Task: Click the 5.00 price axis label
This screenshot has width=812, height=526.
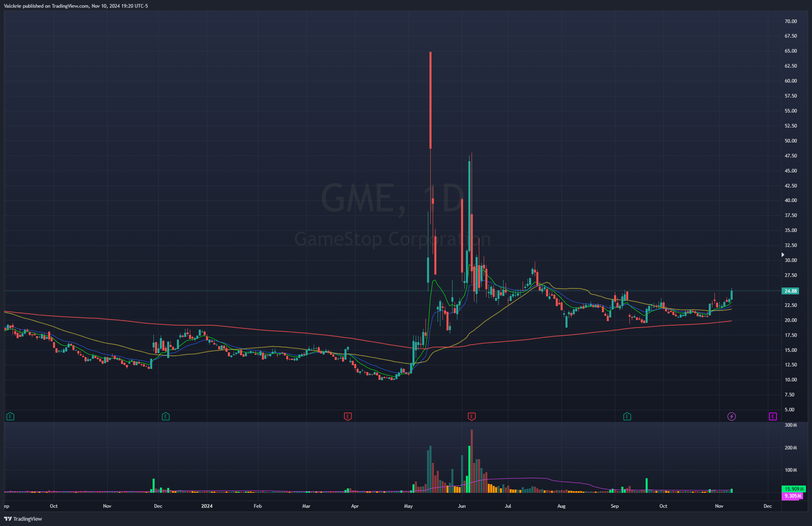Action: [789, 410]
